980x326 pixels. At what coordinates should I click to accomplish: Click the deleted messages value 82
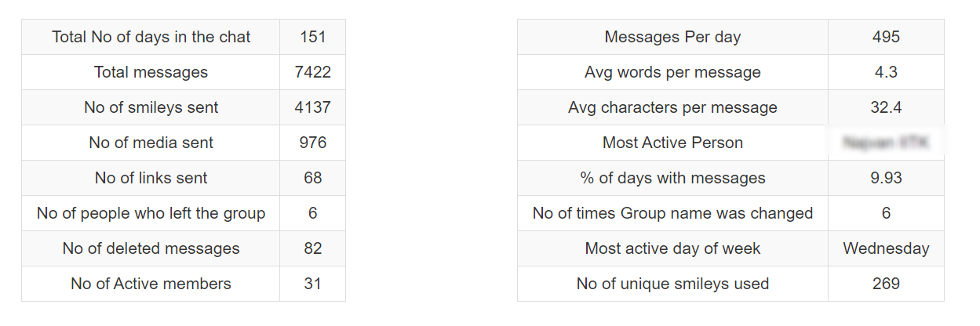point(312,248)
